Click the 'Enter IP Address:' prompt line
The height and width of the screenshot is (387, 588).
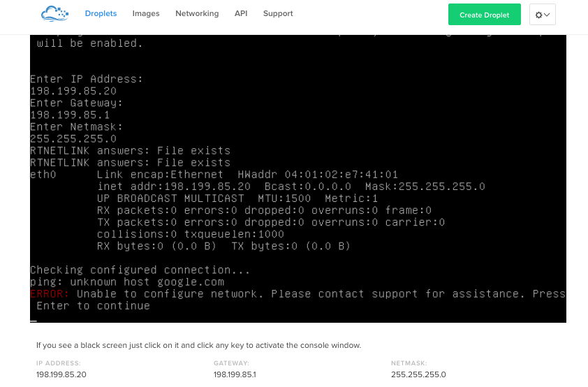(87, 79)
